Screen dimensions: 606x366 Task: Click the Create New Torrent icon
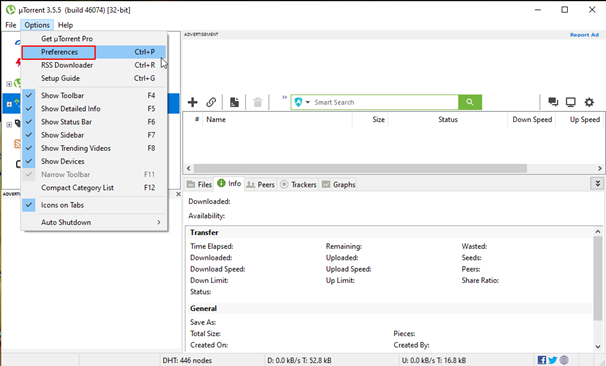(234, 102)
